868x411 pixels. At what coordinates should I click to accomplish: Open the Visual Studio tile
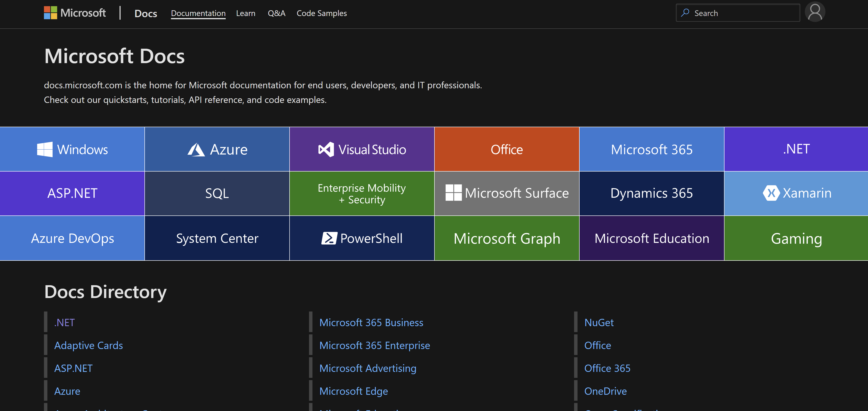[x=362, y=149]
